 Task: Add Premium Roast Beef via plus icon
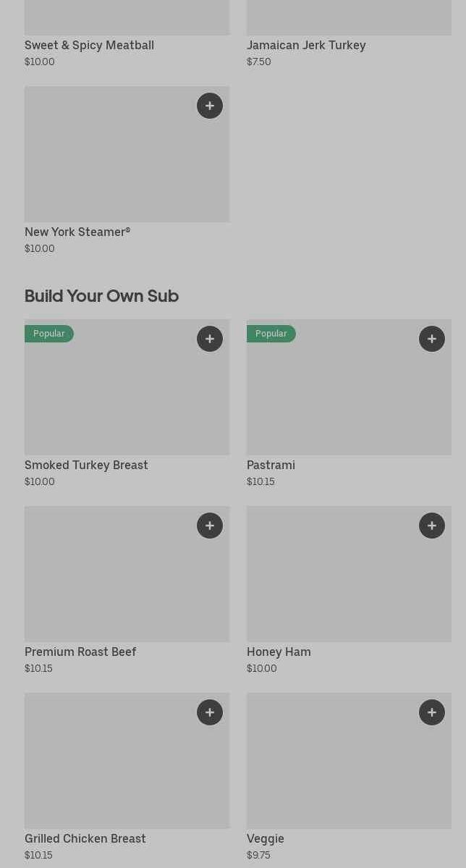210,526
